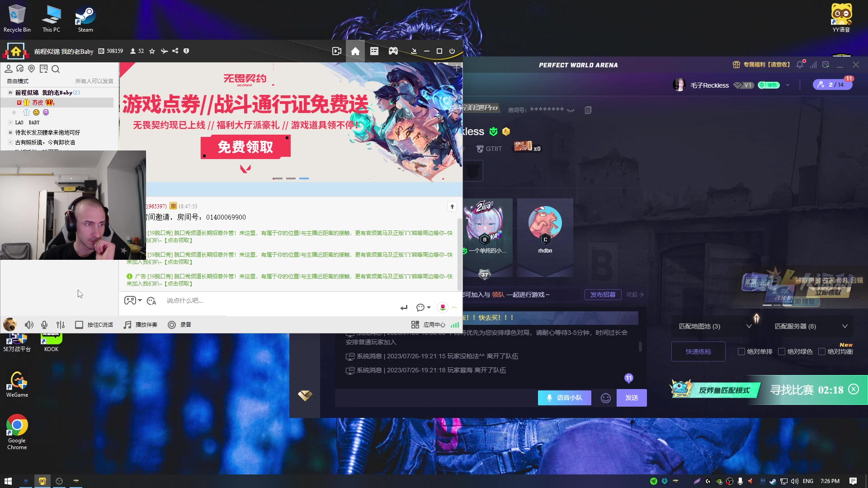Open the 2/14 team members badge
Viewport: 868px width, 488px height.
point(833,84)
